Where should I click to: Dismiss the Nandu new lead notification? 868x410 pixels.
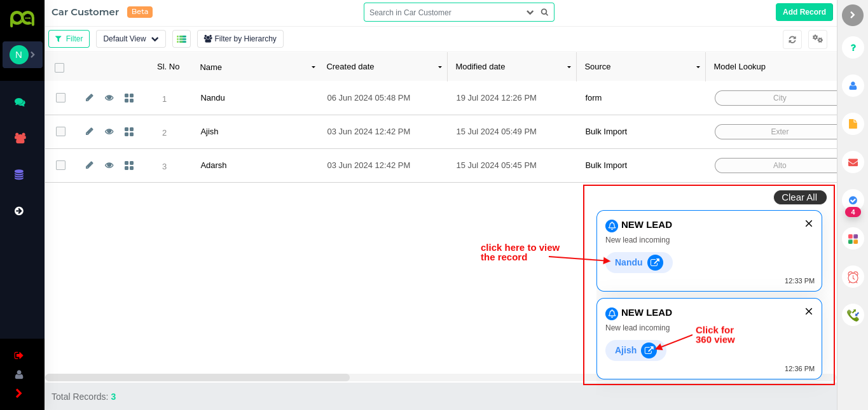(x=809, y=223)
